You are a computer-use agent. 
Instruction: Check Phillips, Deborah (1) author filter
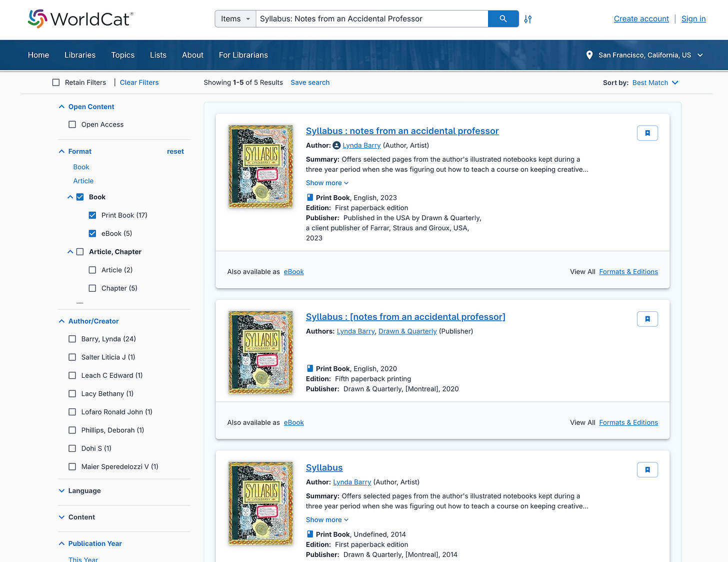point(72,430)
